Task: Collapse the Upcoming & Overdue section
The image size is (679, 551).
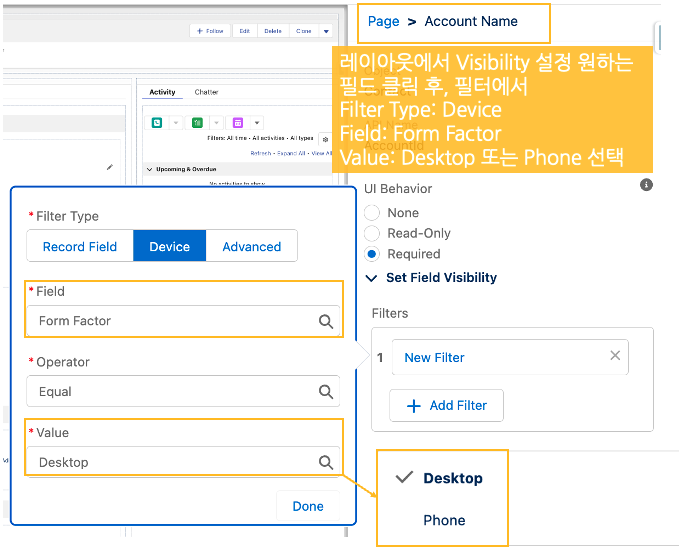Action: point(149,169)
